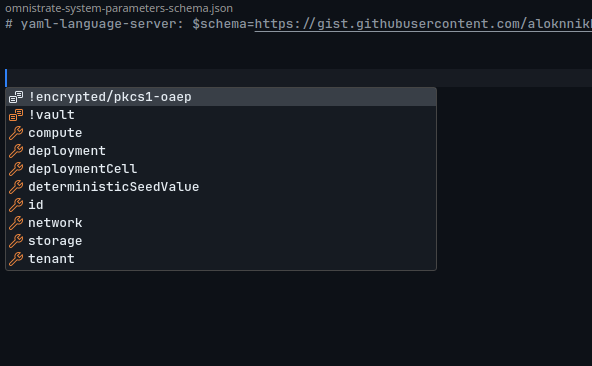Click the wrench icon next to deploymentCell
The width and height of the screenshot is (592, 366).
[16, 169]
